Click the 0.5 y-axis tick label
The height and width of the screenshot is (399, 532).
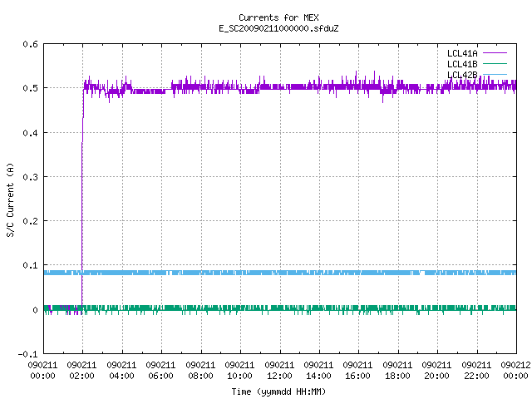coord(30,88)
